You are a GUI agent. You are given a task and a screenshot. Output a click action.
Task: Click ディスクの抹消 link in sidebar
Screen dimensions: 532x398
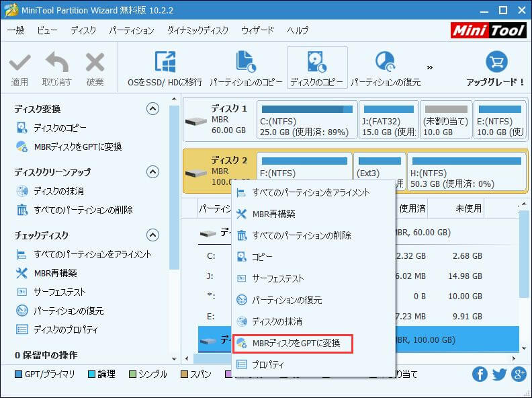coord(59,191)
